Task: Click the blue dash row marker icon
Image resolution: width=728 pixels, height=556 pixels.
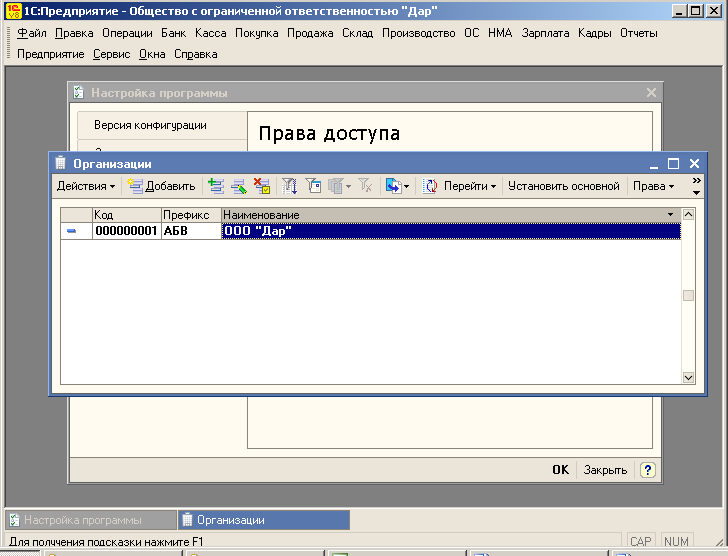Action: 72,231
